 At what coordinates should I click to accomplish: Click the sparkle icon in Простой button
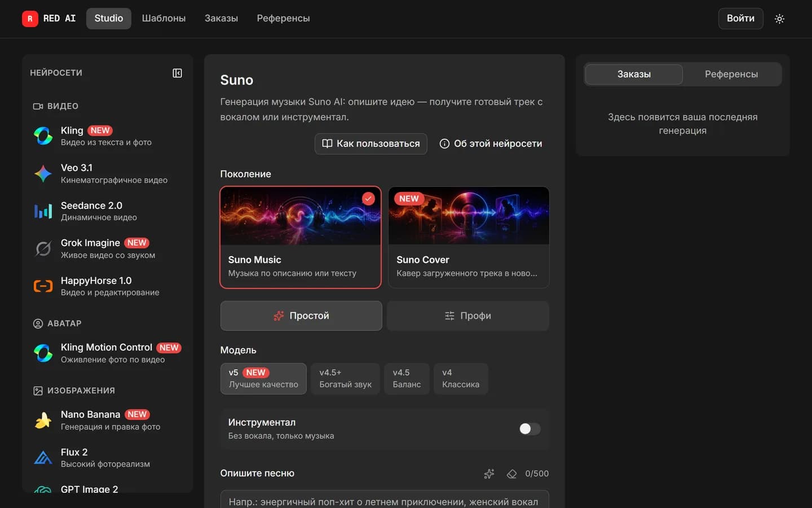tap(279, 316)
